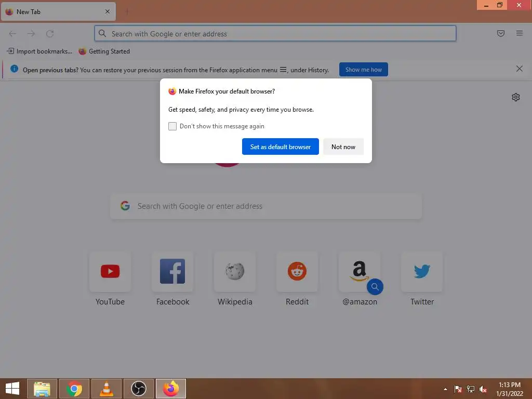Click the Google logo in page search box
532x399 pixels.
(x=125, y=206)
